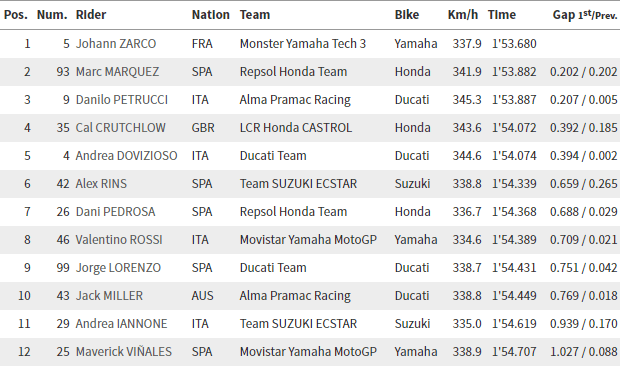Select Dani PEDROSA in the table
This screenshot has height=366, width=620.
pos(115,212)
